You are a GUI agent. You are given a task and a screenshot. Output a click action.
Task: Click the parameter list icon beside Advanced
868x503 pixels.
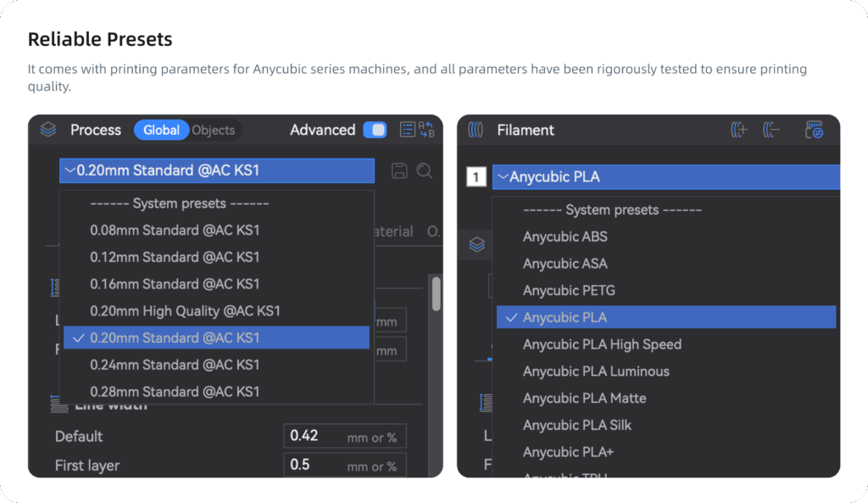click(x=408, y=130)
